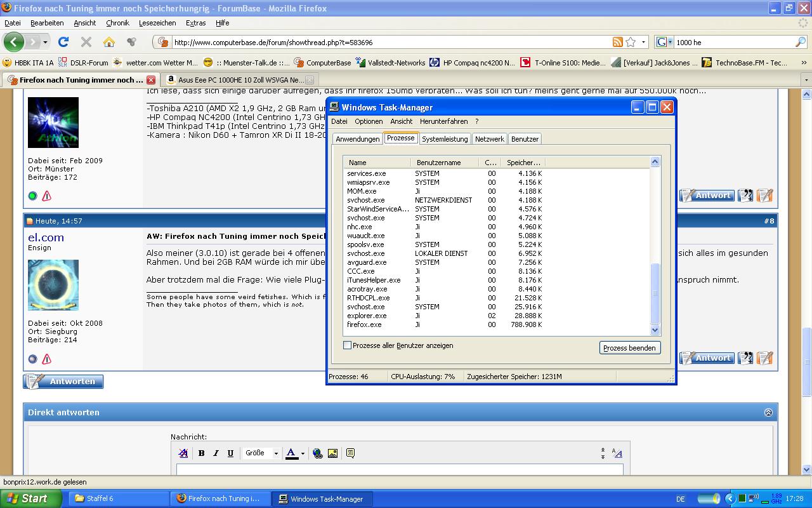
Task: Click the 'Prozess beenden' button
Action: point(630,348)
